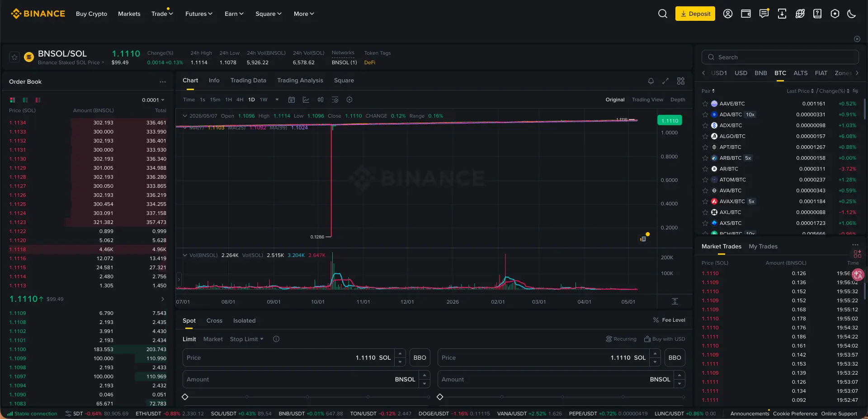Close the banner with the X circle

coord(857,39)
